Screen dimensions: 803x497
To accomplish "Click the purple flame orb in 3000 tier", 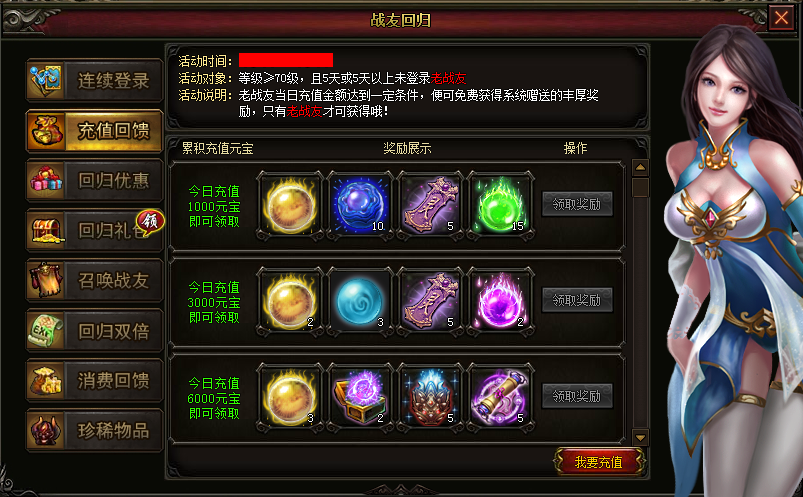I will (500, 301).
